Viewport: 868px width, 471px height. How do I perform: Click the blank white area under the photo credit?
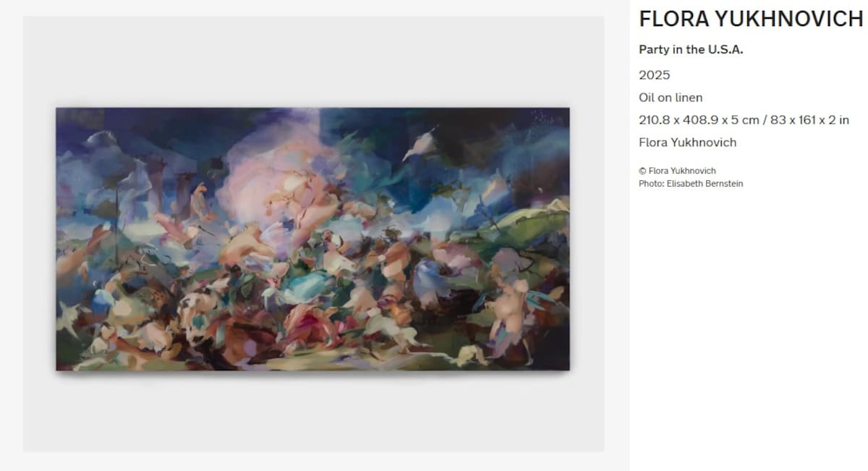(x=749, y=326)
